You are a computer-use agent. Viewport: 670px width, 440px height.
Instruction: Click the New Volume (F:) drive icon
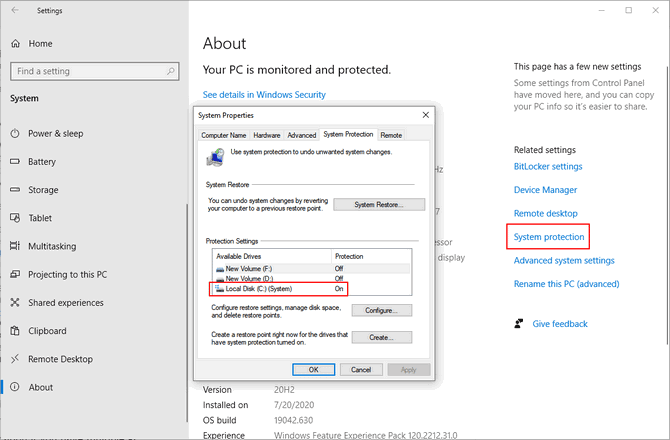(x=220, y=269)
